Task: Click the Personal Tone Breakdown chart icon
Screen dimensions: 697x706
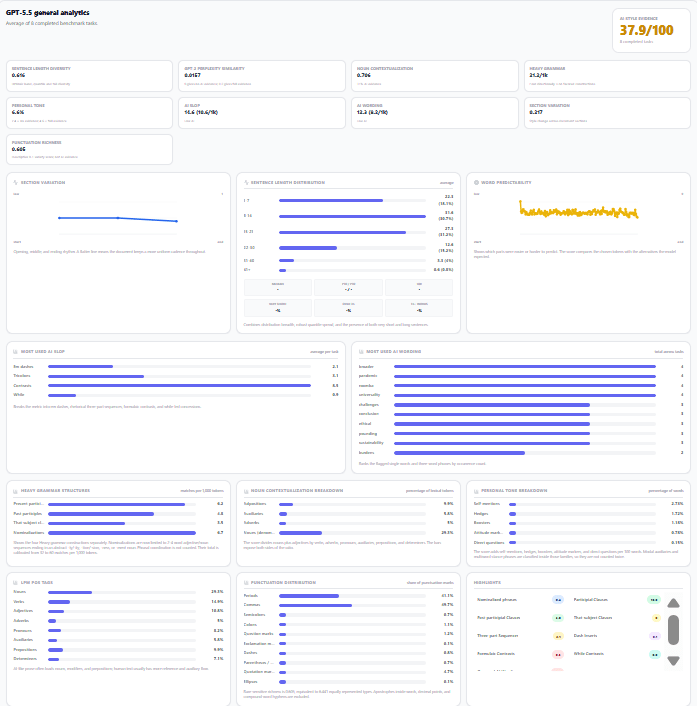Action: coord(476,491)
